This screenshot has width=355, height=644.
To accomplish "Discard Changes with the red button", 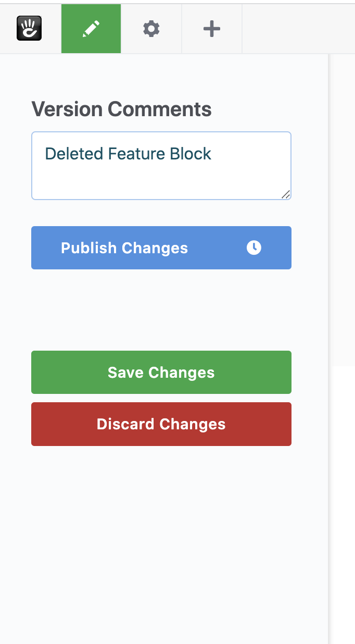I will click(161, 424).
